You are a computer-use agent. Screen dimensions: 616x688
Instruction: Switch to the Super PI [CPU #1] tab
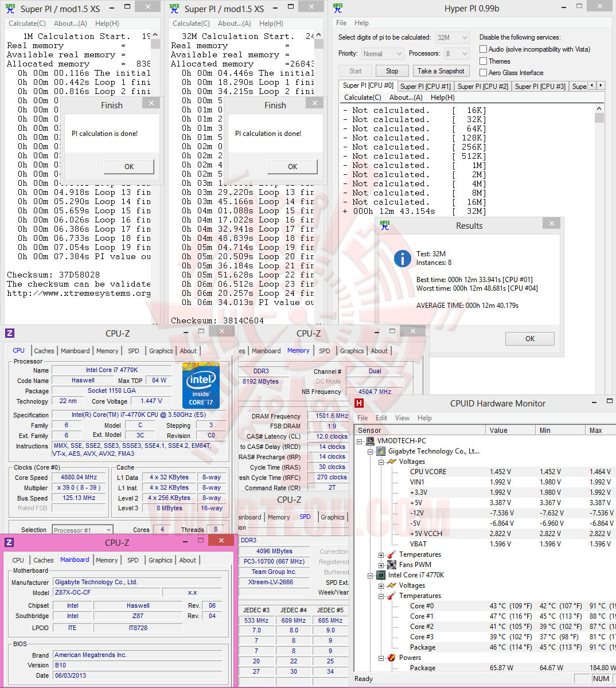[426, 86]
